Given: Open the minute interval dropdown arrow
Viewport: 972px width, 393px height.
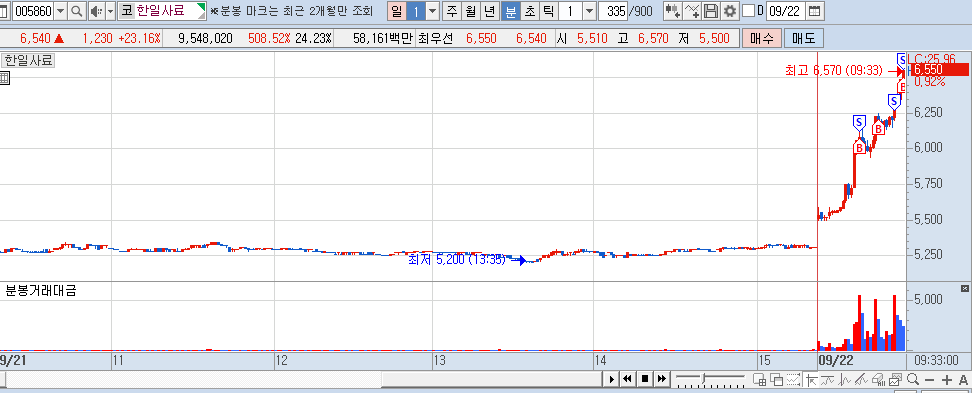Looking at the screenshot, I should tap(589, 11).
